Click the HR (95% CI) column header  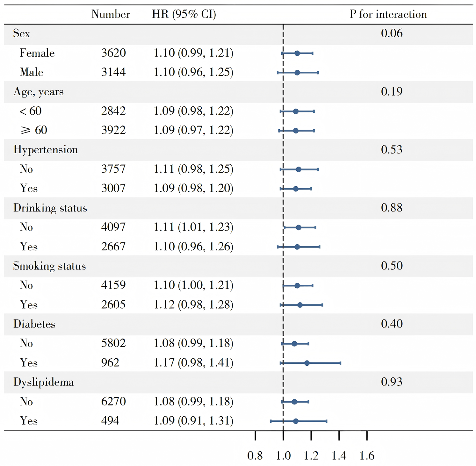coord(184,14)
